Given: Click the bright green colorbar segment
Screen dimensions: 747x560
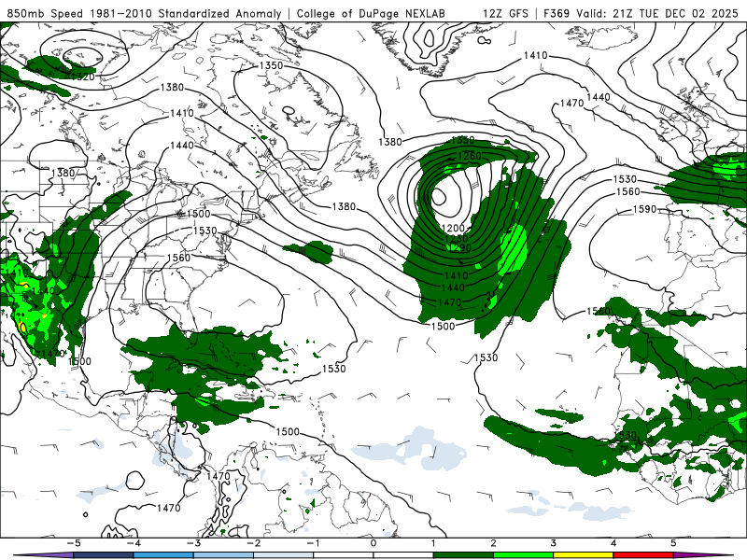Looking at the screenshot, I should pyautogui.click(x=523, y=555).
